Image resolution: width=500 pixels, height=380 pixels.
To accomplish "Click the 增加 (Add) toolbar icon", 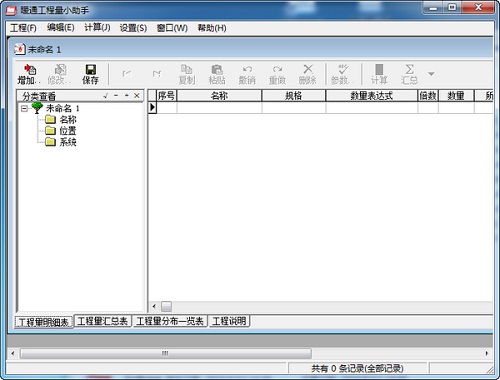I will coord(29,74).
